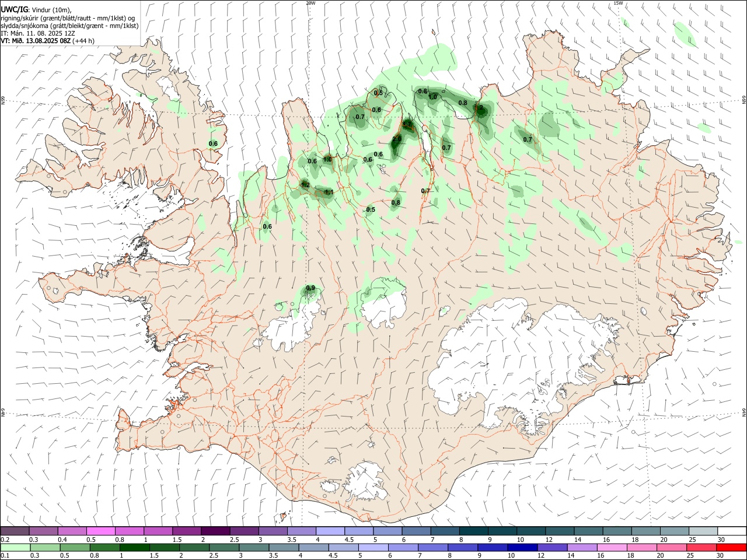This screenshot has width=747, height=560.
Task: Click the UWC/IG title text
Action: pos(14,9)
